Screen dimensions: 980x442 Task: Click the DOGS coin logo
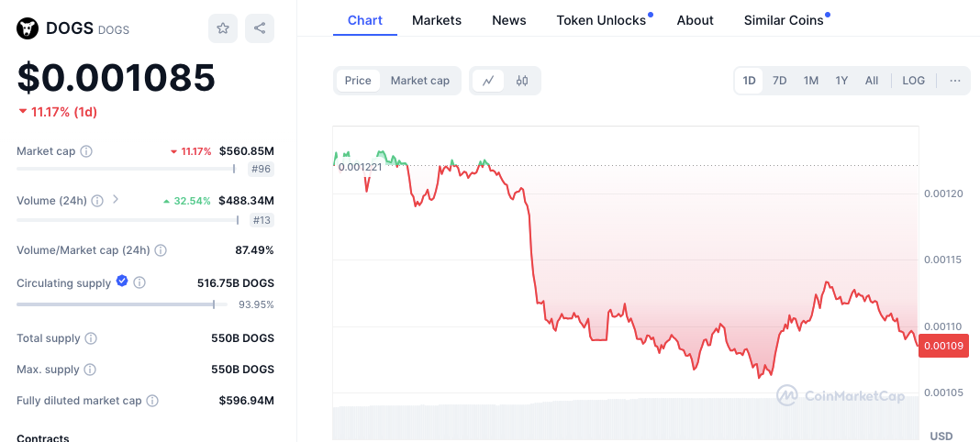point(28,28)
